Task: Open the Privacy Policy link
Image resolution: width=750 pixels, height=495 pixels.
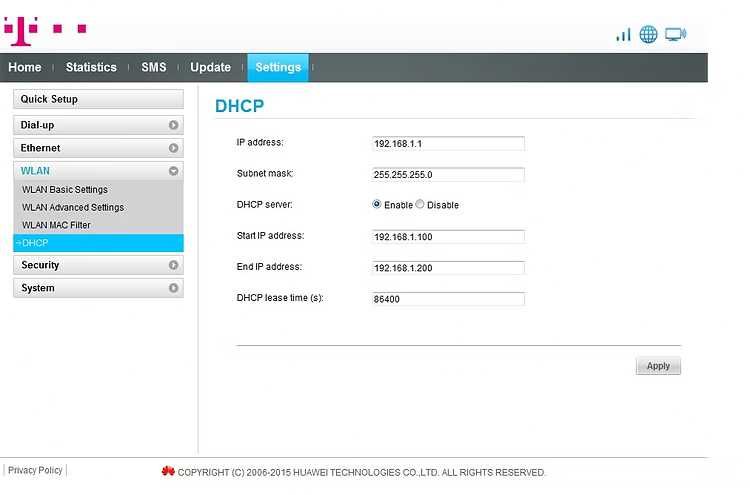Action: pos(35,470)
